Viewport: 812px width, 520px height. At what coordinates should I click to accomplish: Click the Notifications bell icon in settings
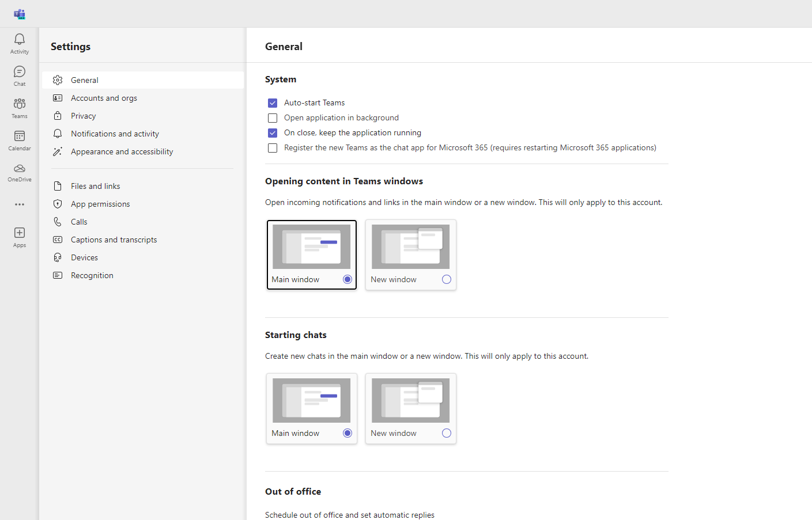[58, 134]
